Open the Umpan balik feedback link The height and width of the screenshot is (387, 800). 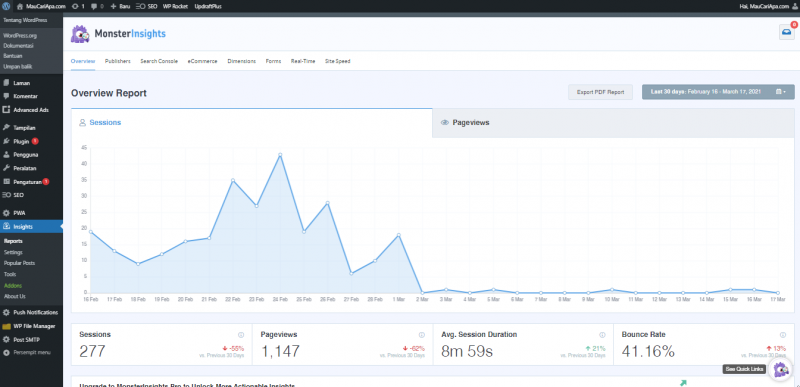pyautogui.click(x=17, y=66)
